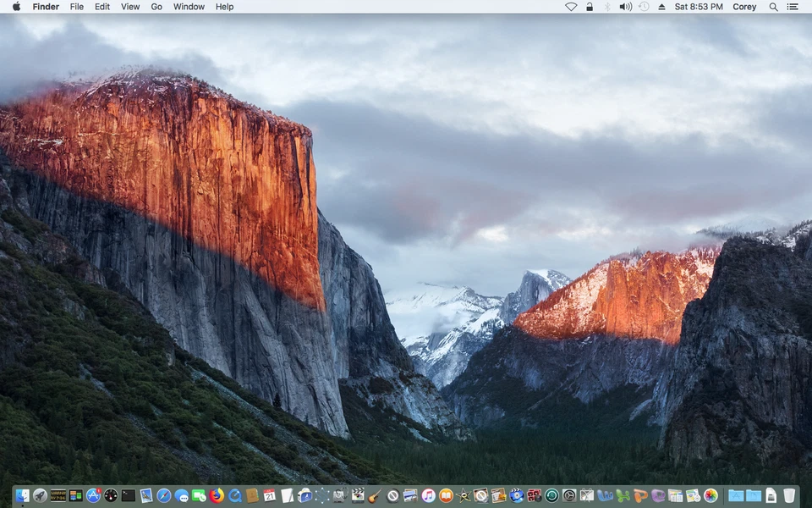The height and width of the screenshot is (508, 812).
Task: Open Safari from the Dock
Action: tap(162, 495)
